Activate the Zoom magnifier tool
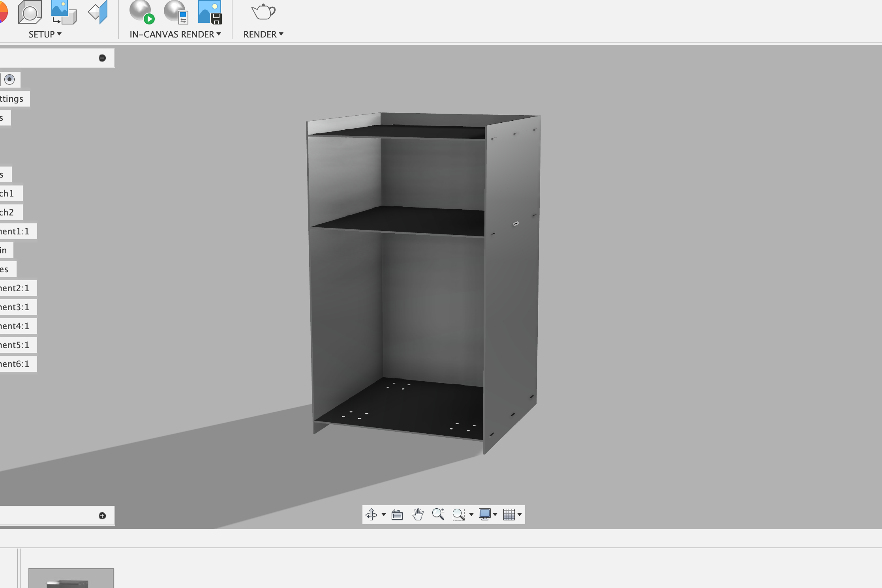 438,514
